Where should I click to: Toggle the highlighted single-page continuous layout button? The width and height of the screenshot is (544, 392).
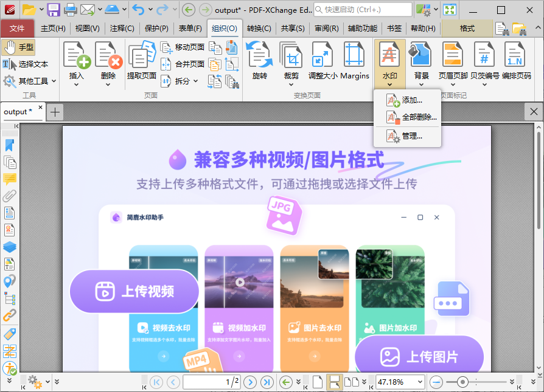click(334, 382)
